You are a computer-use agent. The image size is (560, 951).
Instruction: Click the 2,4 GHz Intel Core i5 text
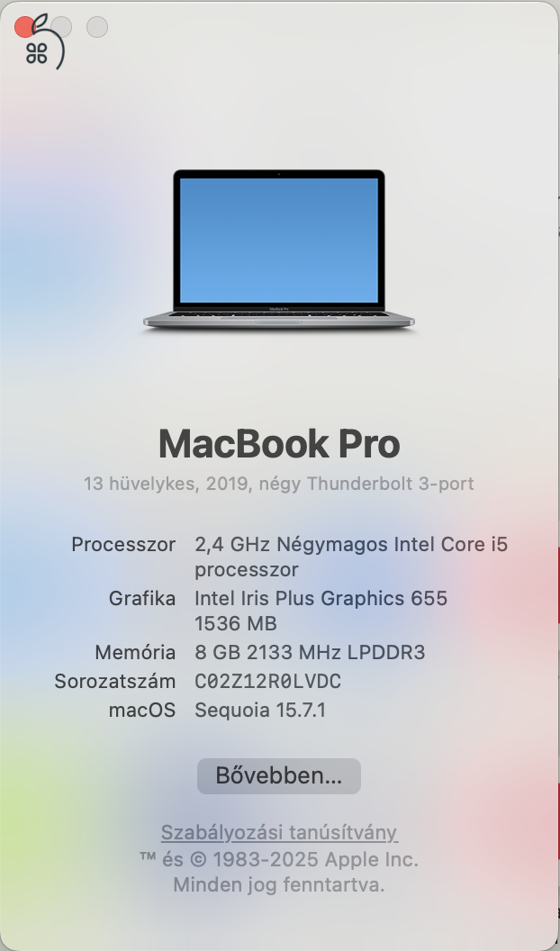pyautogui.click(x=351, y=545)
